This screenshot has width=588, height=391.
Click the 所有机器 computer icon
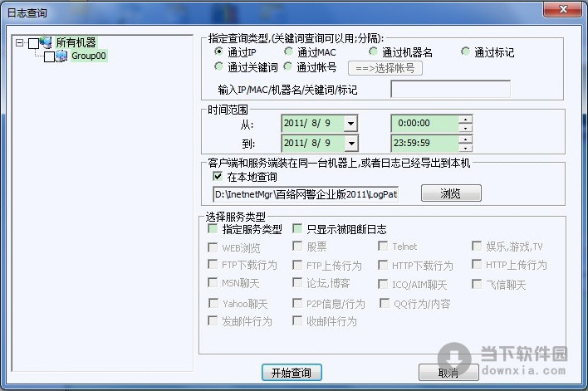pos(46,42)
